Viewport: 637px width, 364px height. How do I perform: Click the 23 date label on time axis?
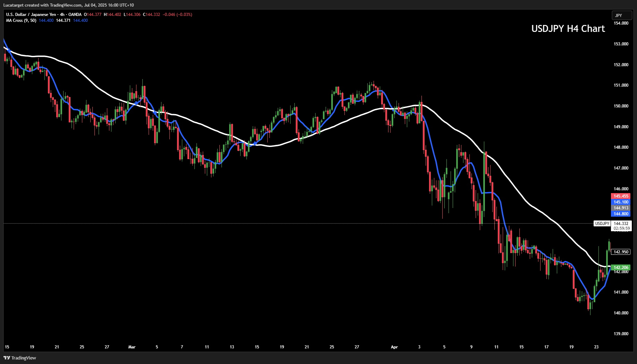click(x=596, y=347)
